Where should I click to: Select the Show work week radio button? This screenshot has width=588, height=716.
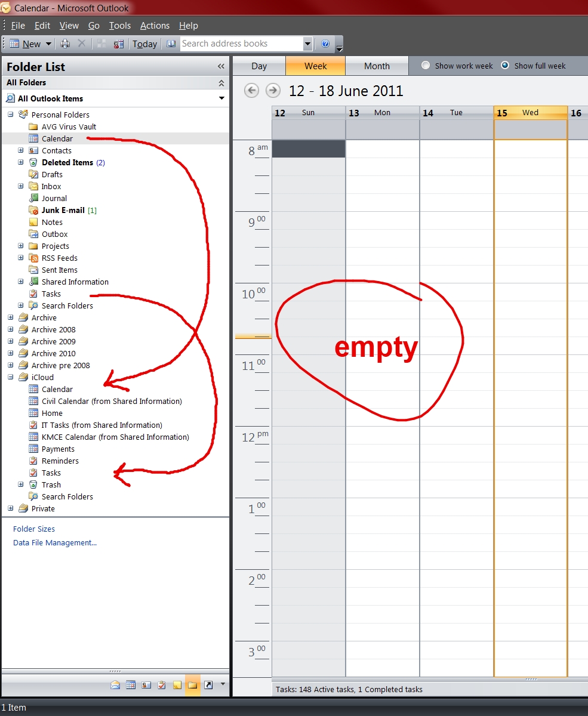(426, 66)
